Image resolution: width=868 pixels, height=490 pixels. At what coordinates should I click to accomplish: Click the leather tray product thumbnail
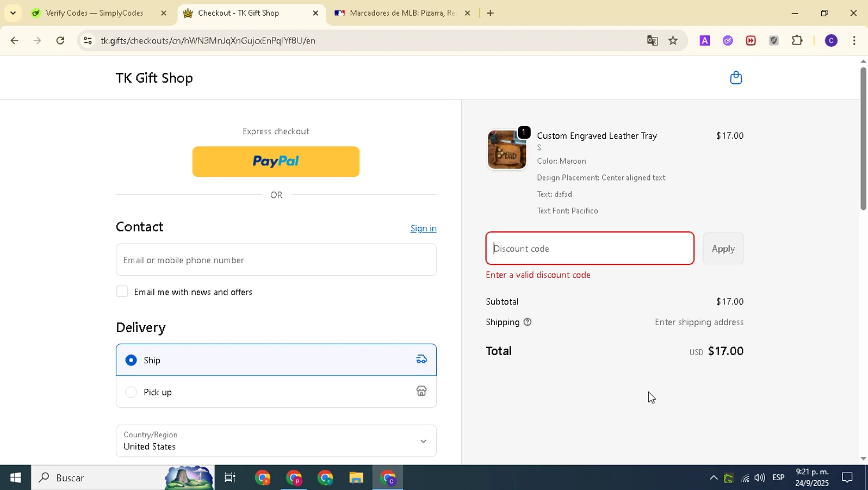click(507, 149)
